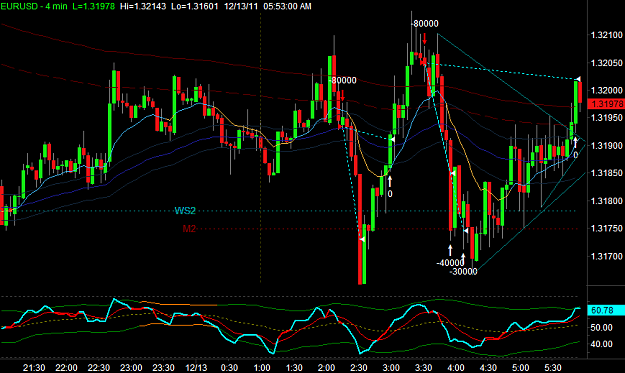Click the 1.31850 price axis label

pyautogui.click(x=607, y=173)
